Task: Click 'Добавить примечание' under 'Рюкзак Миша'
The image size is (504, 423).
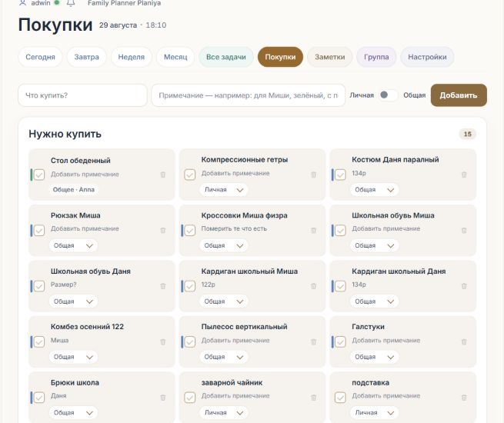Action: tap(85, 228)
